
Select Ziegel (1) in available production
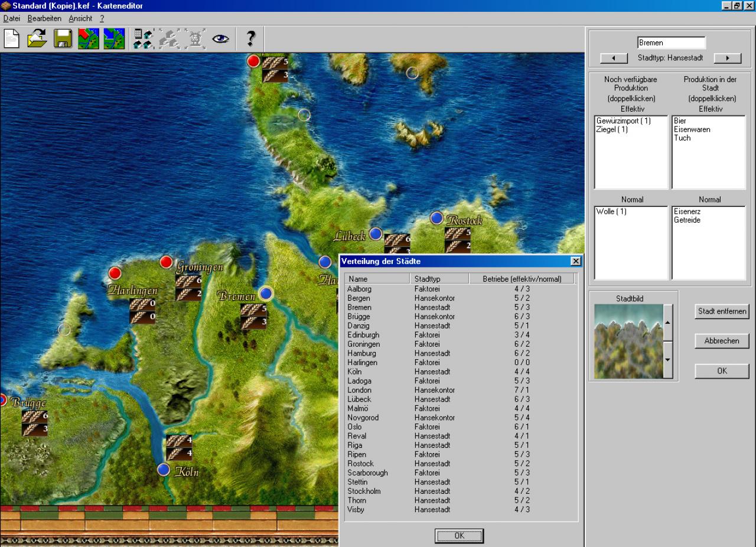(x=612, y=129)
